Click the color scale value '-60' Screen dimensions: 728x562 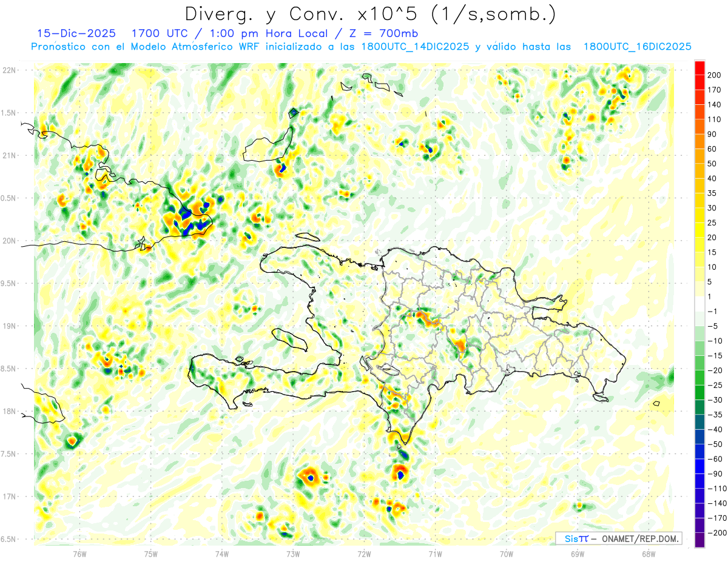pyautogui.click(x=714, y=460)
